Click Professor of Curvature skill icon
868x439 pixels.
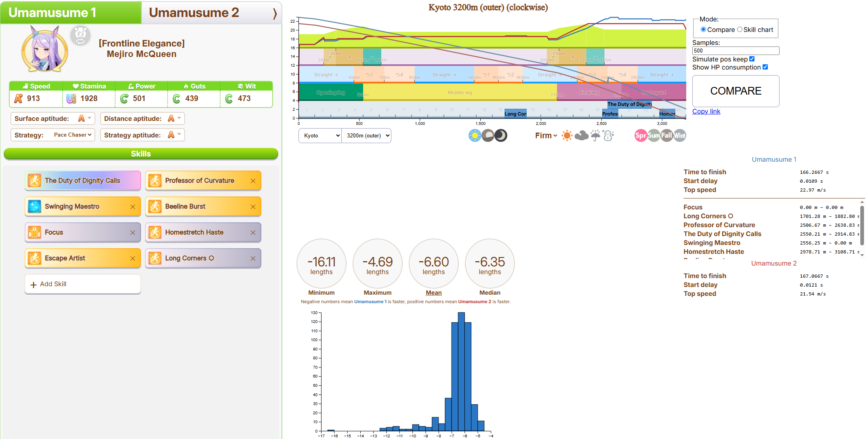pos(155,180)
